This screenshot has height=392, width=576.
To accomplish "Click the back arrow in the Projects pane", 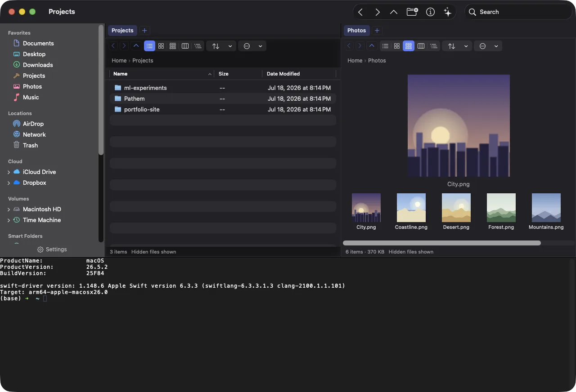I will 113,46.
